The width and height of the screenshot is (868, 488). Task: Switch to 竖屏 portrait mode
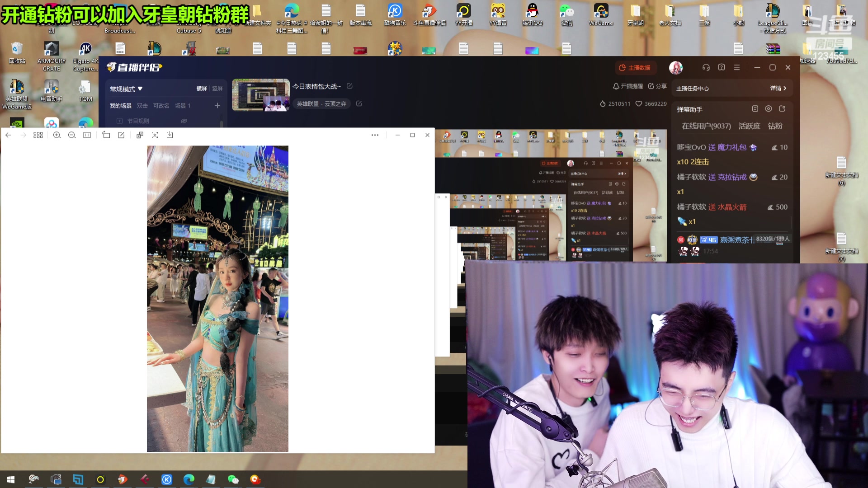pyautogui.click(x=217, y=89)
